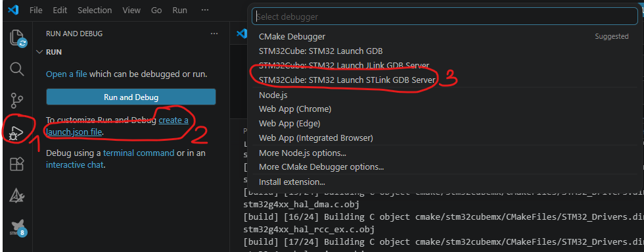Open the Edit menu
The height and width of the screenshot is (252, 644).
(60, 11)
